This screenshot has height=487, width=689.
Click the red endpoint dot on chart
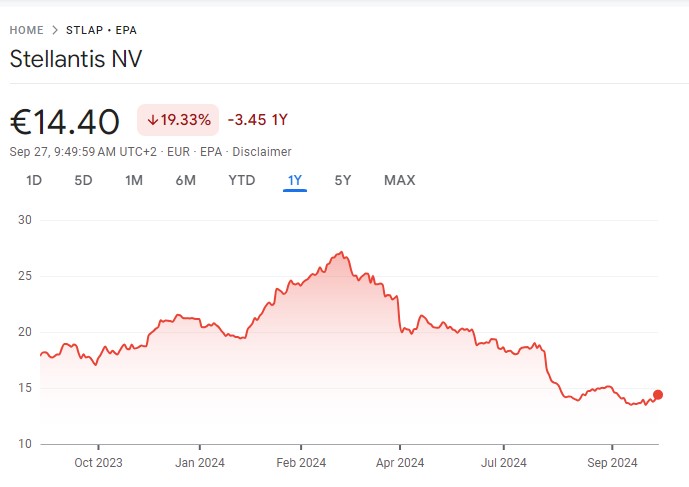pyautogui.click(x=657, y=395)
